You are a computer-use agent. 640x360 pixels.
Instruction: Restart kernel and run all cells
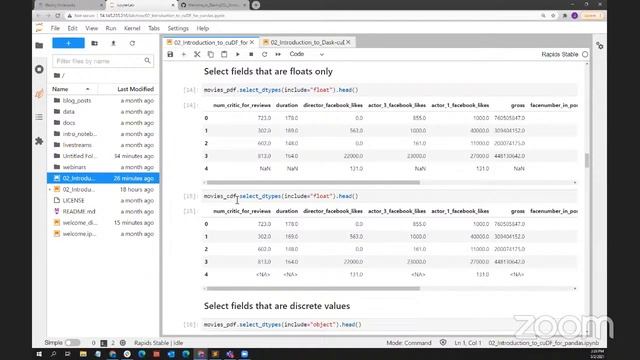278,54
